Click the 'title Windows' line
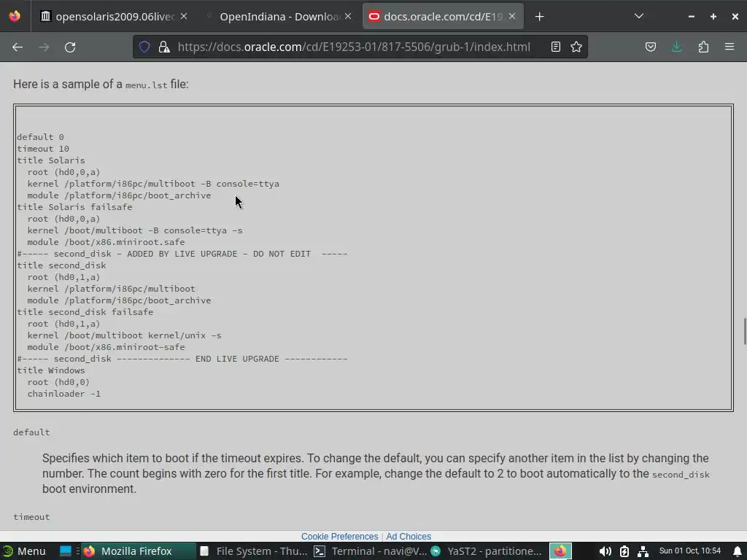Viewport: 747px width, 560px height. [51, 370]
